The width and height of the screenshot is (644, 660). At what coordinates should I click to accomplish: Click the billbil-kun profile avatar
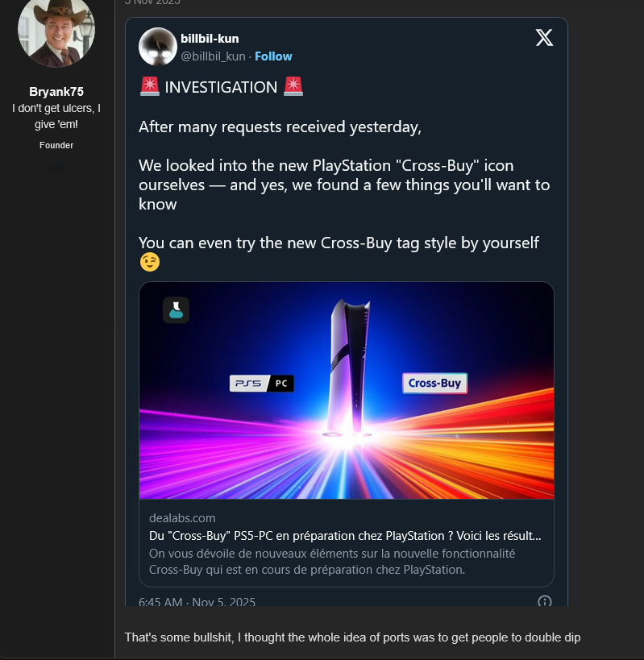158,47
